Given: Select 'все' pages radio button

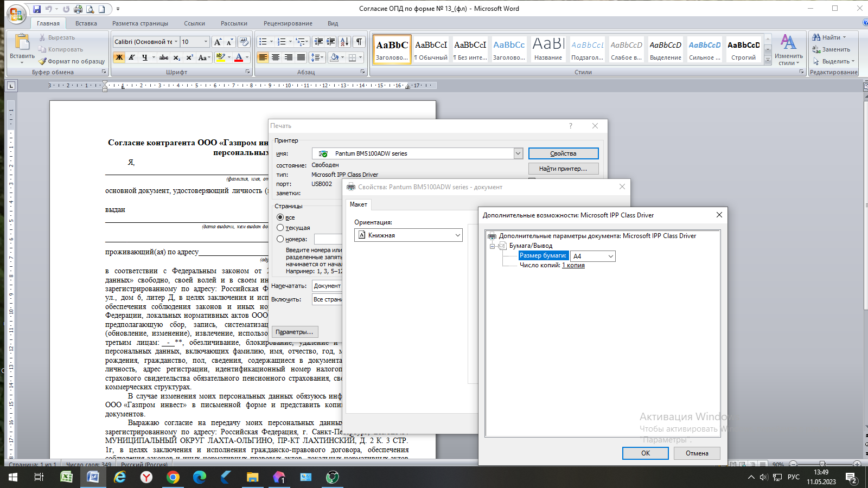Looking at the screenshot, I should tap(280, 217).
